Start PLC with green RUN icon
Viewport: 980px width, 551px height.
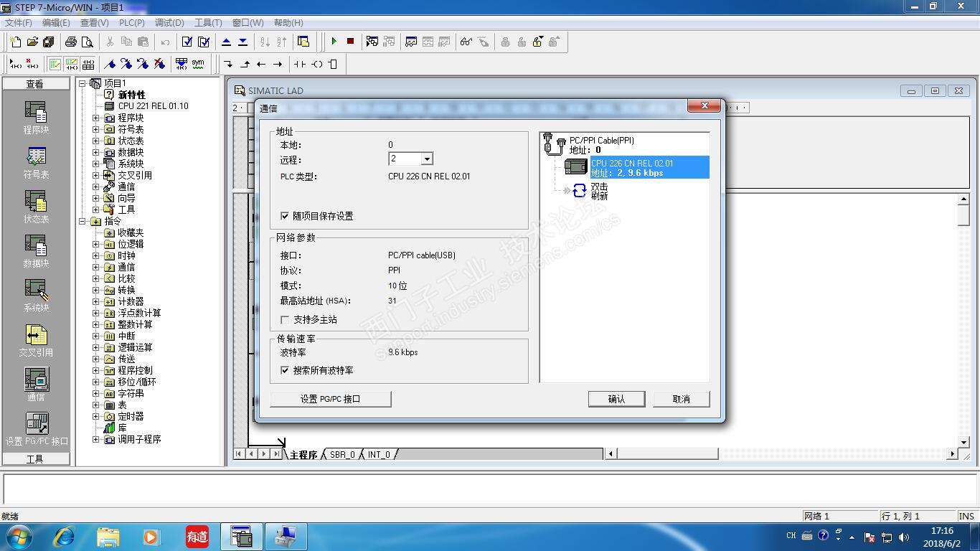coord(334,42)
